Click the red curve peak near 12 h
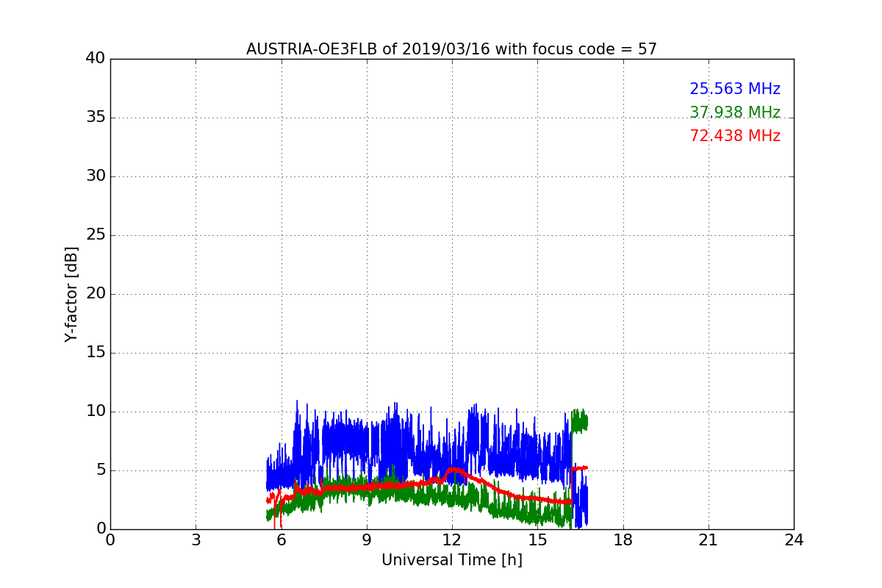 click(453, 469)
